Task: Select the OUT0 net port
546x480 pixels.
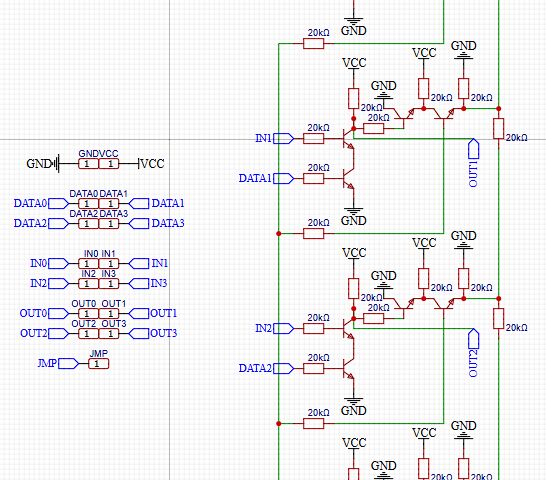Action: [58, 313]
